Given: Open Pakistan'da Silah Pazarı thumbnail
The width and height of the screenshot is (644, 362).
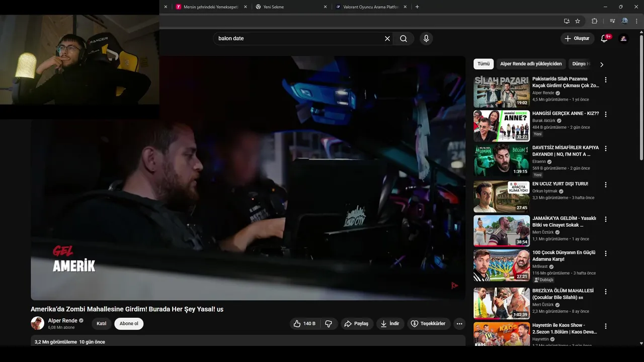Looking at the screenshot, I should pos(502,92).
